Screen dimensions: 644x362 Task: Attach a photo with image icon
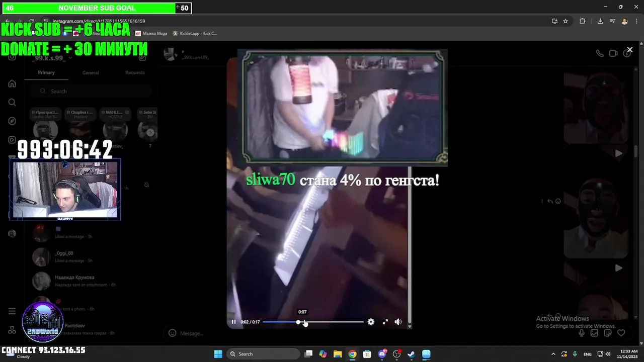(x=594, y=333)
